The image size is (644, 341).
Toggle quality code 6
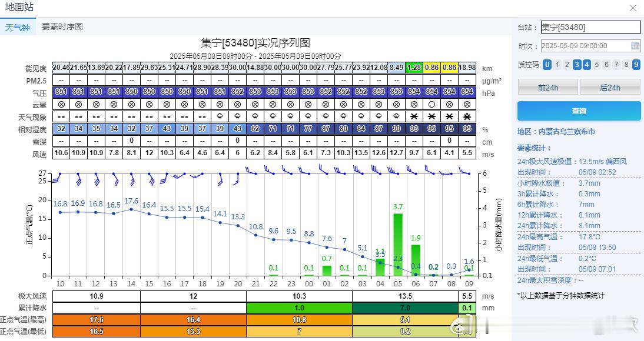click(607, 65)
